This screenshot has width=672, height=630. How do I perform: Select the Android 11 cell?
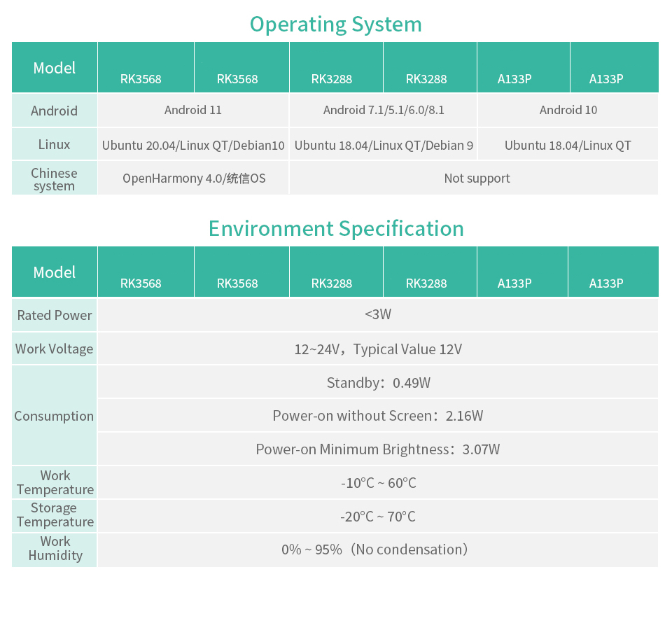click(x=193, y=110)
